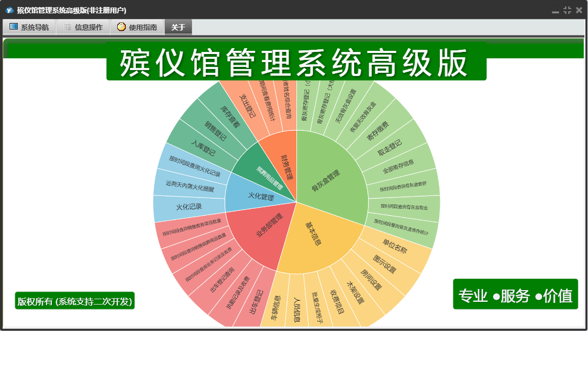Open 库存查看 segment
588x387 pixels.
[230, 116]
